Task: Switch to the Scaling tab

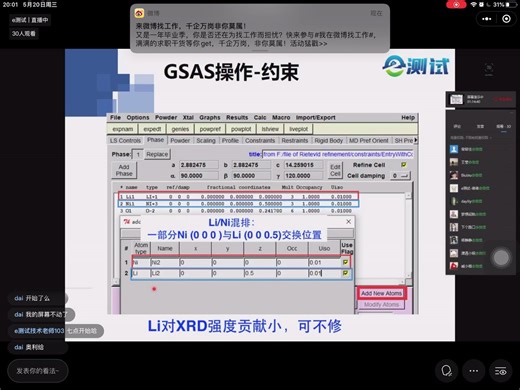Action: [x=206, y=140]
